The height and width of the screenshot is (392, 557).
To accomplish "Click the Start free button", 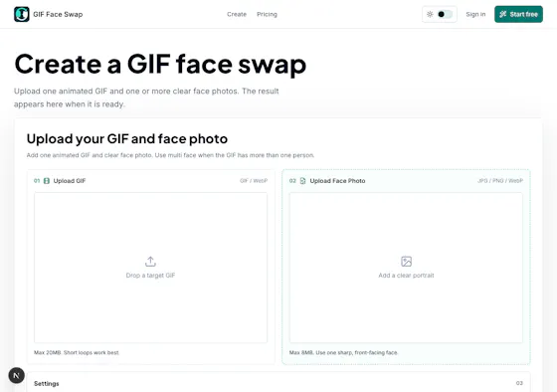I will (518, 14).
